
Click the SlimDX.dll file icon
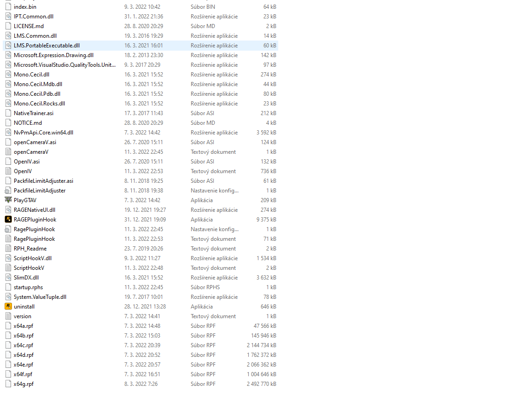[x=8, y=277]
